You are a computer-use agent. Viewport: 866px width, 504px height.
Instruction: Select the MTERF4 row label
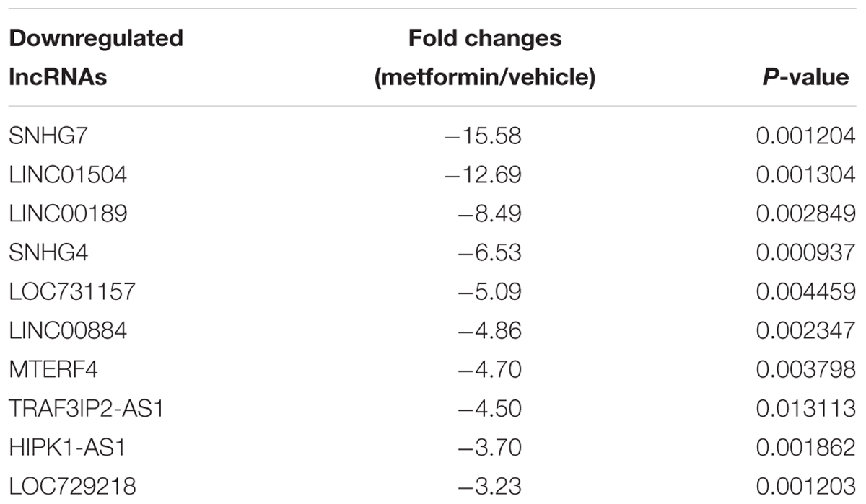pos(53,371)
